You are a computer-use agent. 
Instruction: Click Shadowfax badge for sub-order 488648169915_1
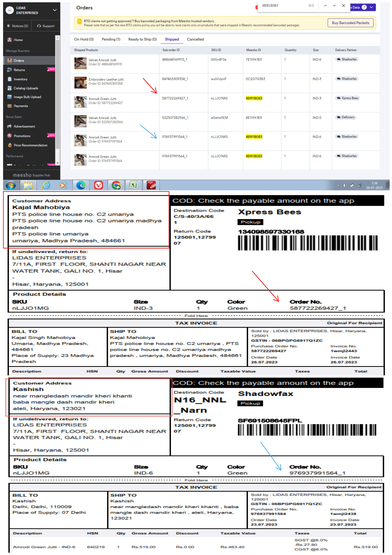click(x=347, y=59)
